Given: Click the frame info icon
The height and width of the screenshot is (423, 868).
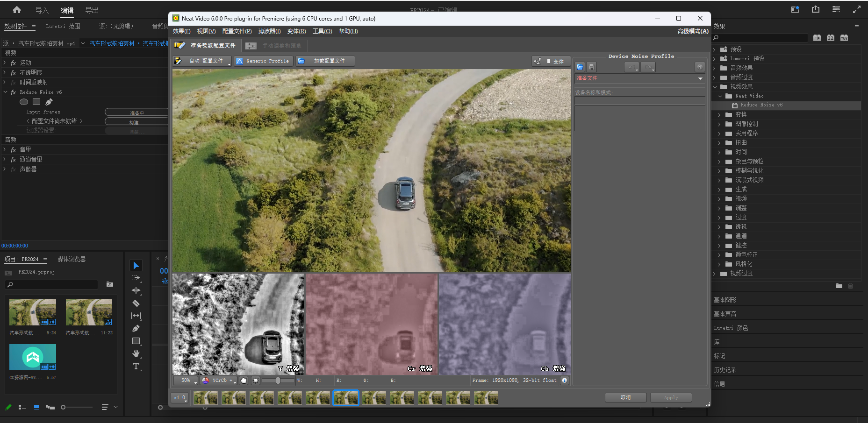Looking at the screenshot, I should [x=565, y=381].
